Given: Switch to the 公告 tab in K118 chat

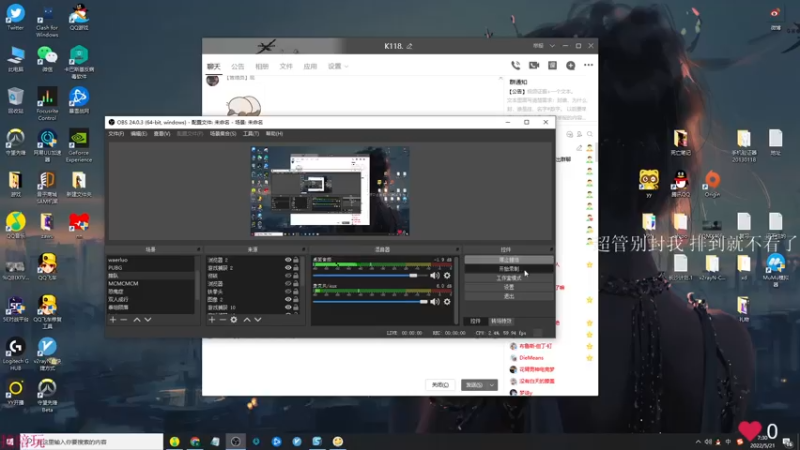Looking at the screenshot, I should 238,66.
